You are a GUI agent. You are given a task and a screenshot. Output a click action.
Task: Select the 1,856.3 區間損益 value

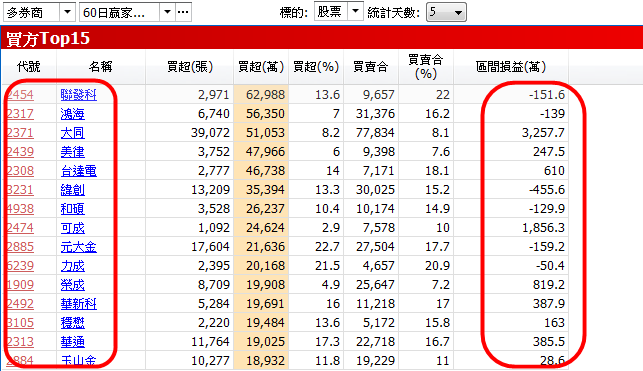[x=543, y=228]
